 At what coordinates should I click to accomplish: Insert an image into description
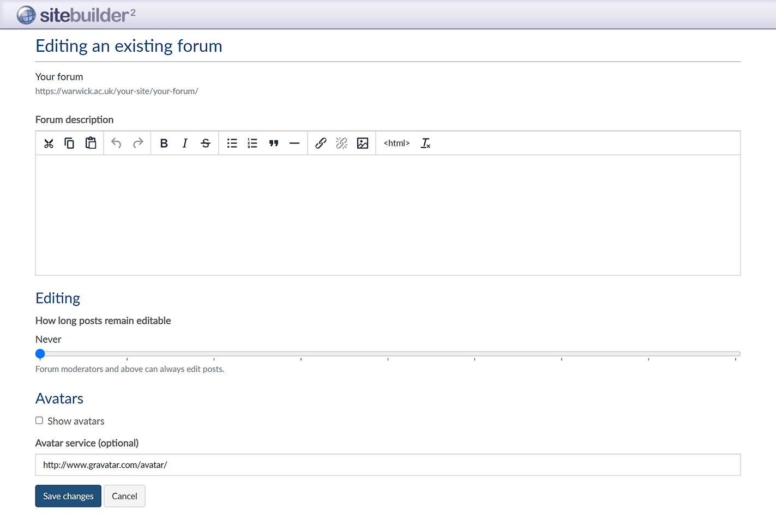(363, 143)
